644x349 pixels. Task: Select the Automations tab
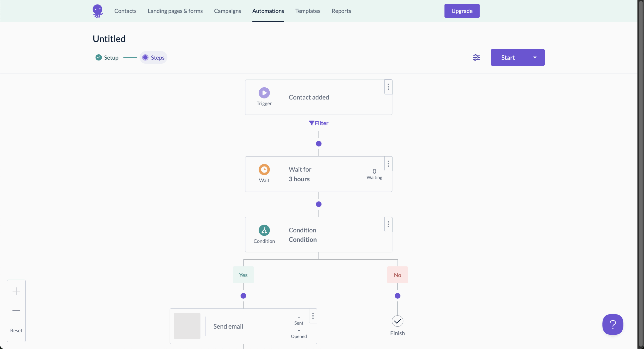268,11
